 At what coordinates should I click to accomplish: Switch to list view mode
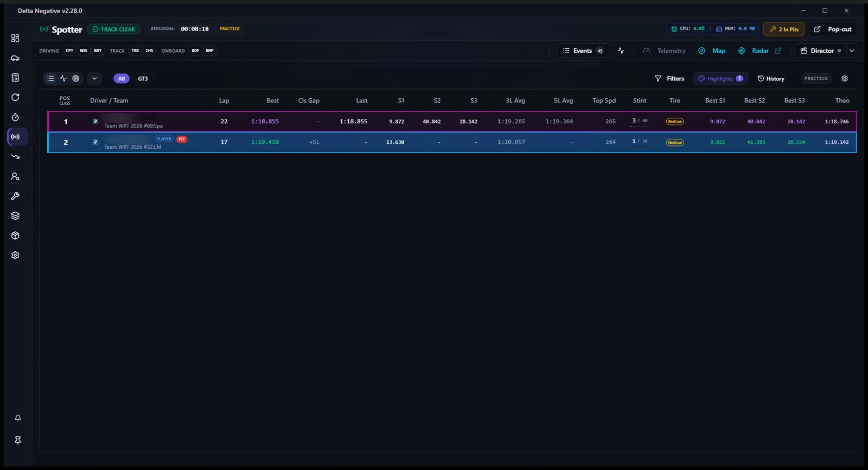pyautogui.click(x=50, y=79)
